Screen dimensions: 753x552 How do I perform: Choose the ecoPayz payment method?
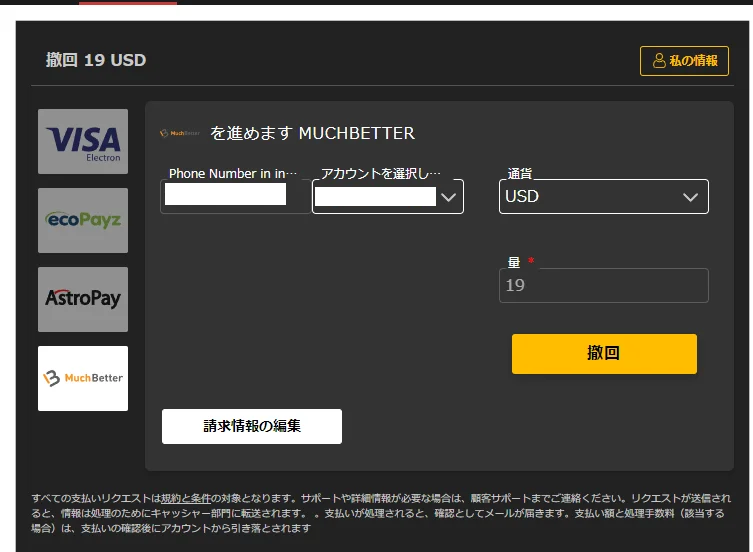click(83, 221)
